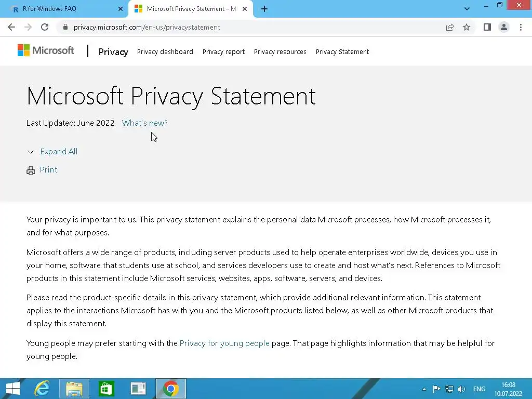Image resolution: width=532 pixels, height=399 pixels.
Task: Open Privacy Statement menu item
Action: point(342,51)
